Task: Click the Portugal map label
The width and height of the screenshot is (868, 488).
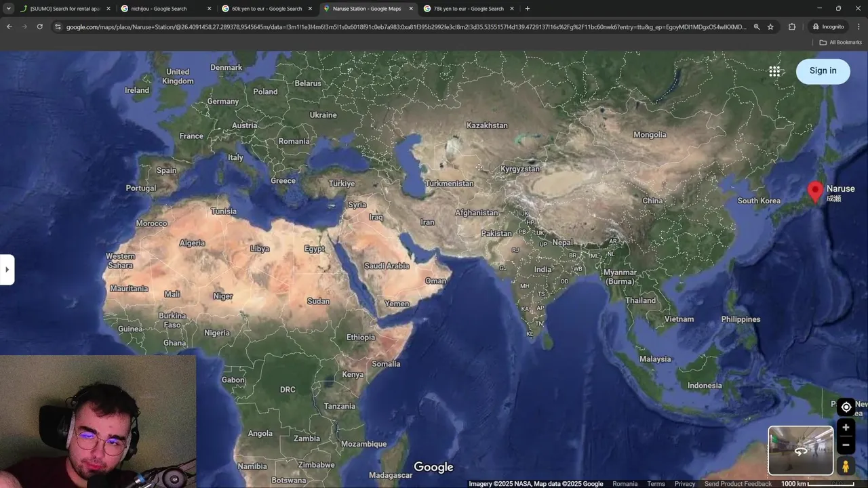Action: 141,188
